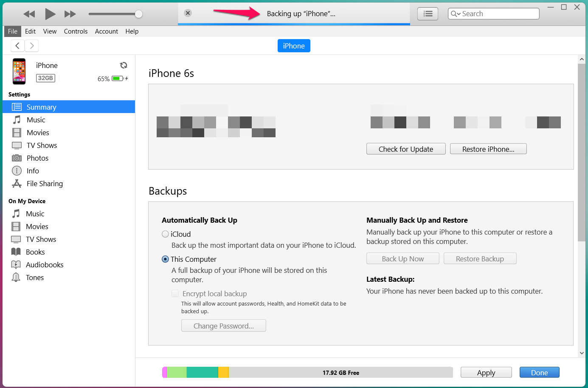Go back using the left chevron arrow

click(x=17, y=45)
